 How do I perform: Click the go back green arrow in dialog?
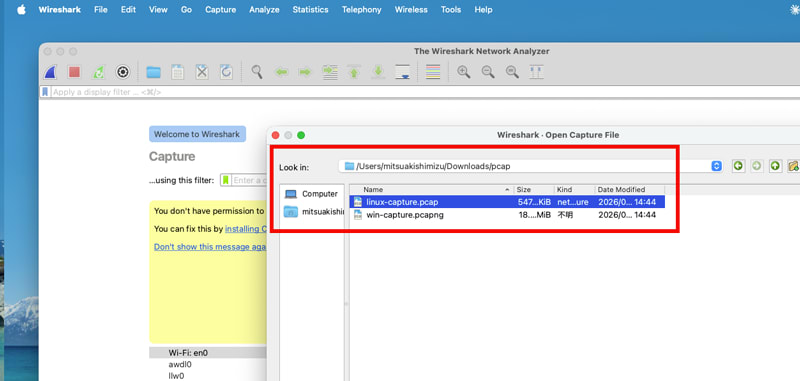tap(738, 166)
